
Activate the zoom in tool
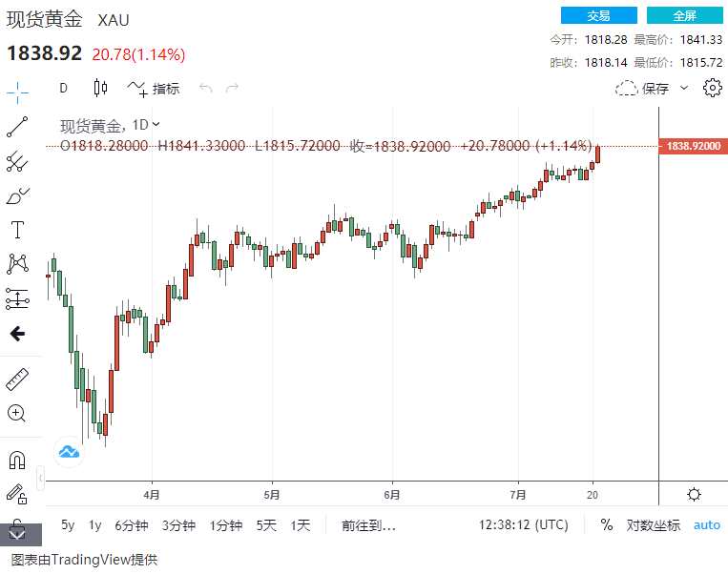pos(17,414)
